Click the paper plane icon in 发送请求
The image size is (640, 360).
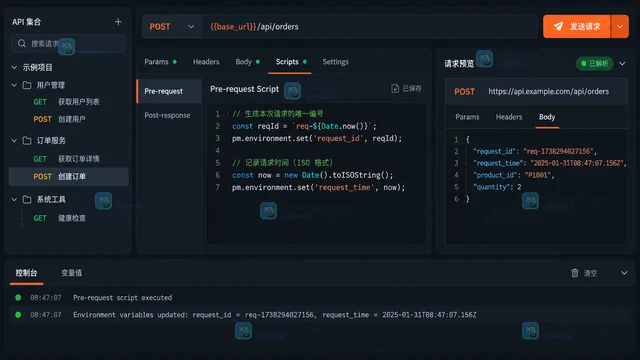[558, 27]
